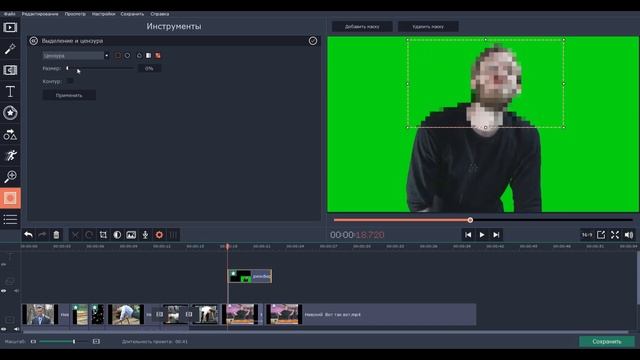Image resolution: width=640 pixels, height=360 pixels.
Task: Skip to next frame button
Action: (496, 235)
